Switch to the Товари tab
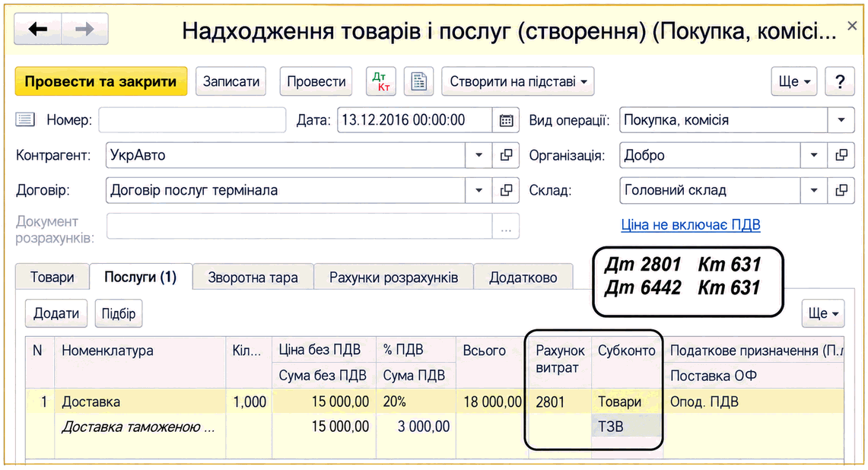 click(x=52, y=277)
